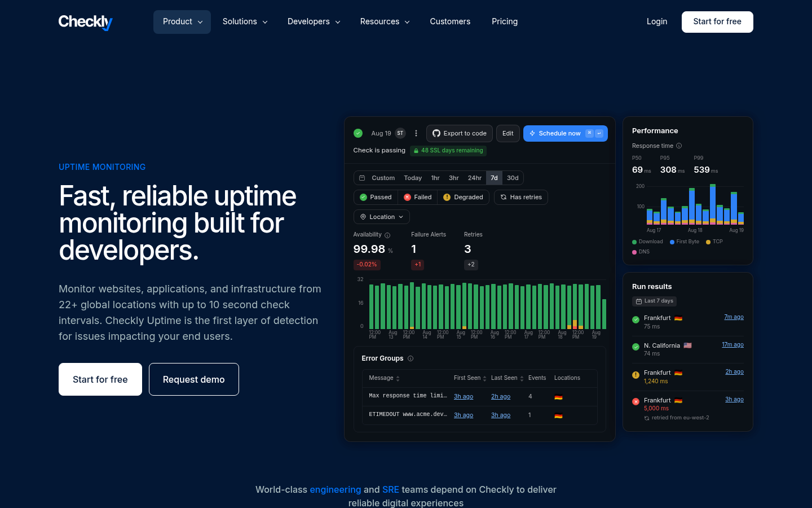812x508 pixels.
Task: Click the 7m ago Frankfurt run link
Action: point(734,317)
